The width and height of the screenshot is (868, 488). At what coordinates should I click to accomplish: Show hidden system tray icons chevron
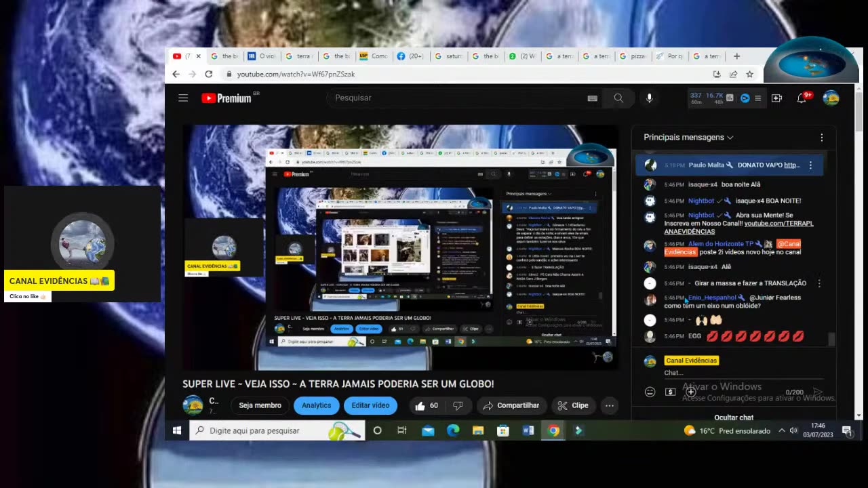point(781,430)
